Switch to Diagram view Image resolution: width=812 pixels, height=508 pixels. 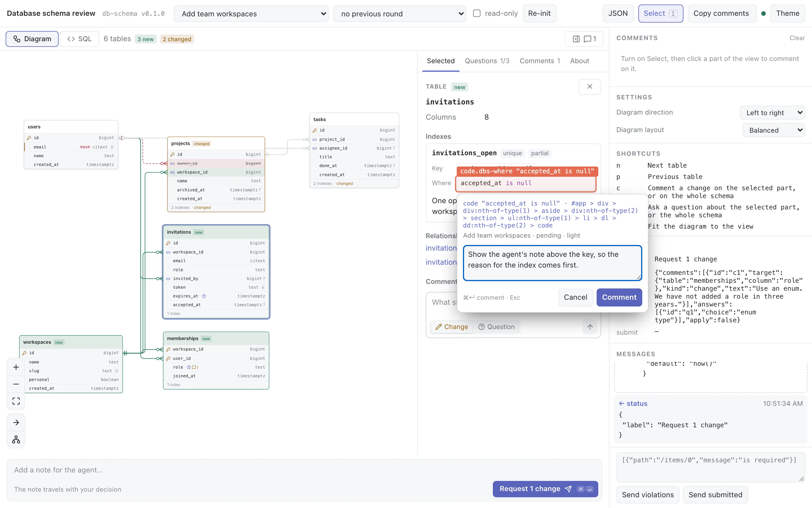[32, 39]
